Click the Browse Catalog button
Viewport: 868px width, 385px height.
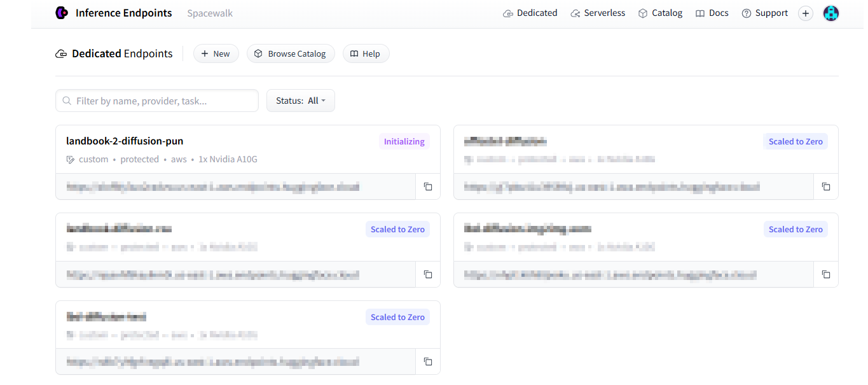290,54
